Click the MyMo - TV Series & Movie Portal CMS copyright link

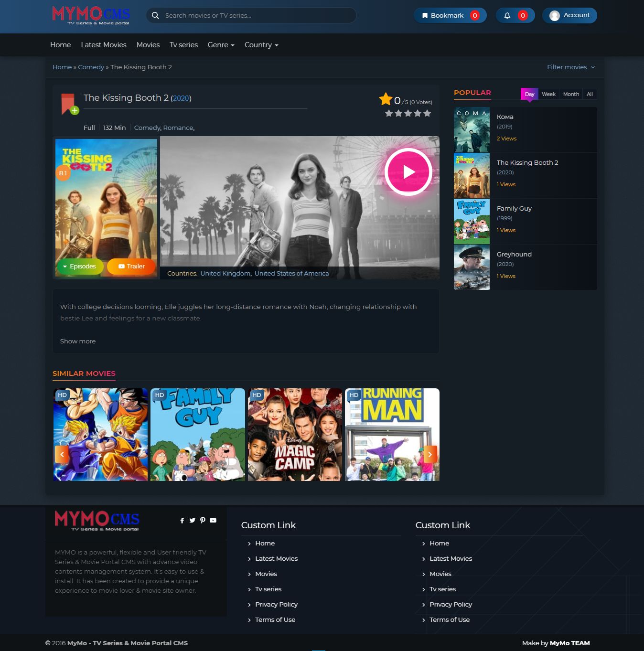(128, 643)
